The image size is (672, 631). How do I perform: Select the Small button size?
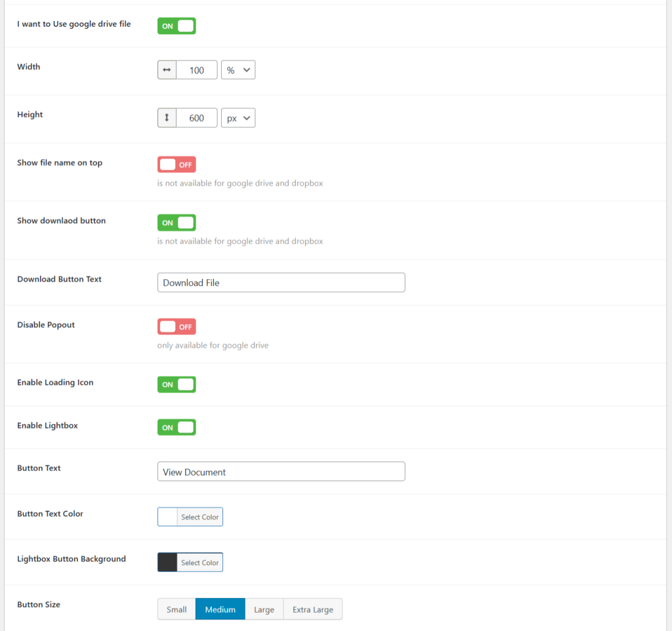(176, 609)
